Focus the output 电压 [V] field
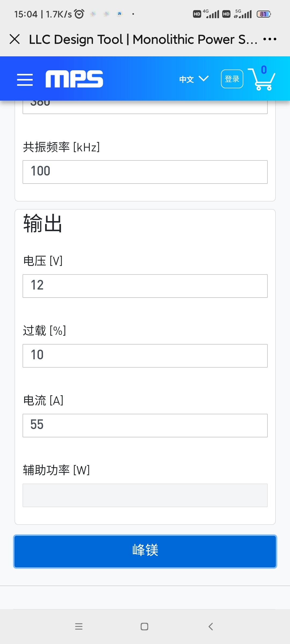 145,286
